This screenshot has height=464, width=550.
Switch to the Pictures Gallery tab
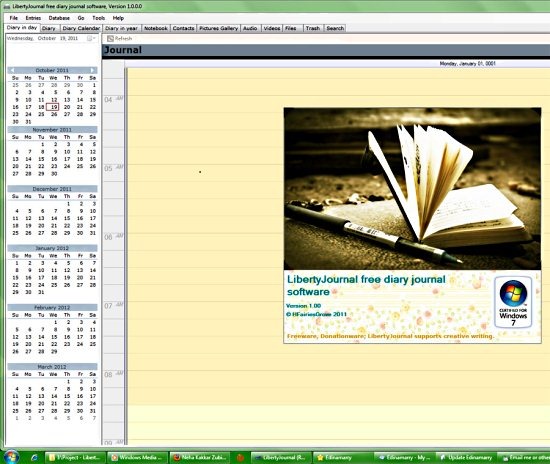219,28
